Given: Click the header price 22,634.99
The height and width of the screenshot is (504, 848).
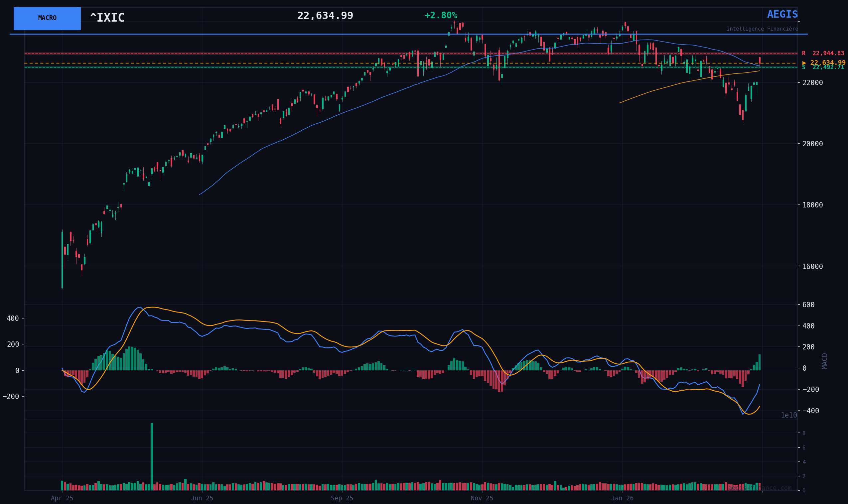Looking at the screenshot, I should pos(325,16).
